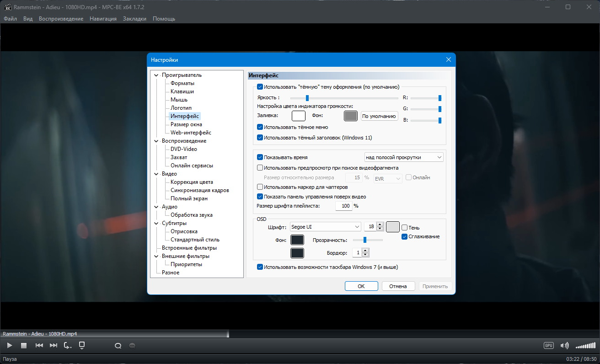Image resolution: width=600 pixels, height=364 pixels.
Task: Collapse the Воспроизведение tree node arrow
Action: [156, 141]
